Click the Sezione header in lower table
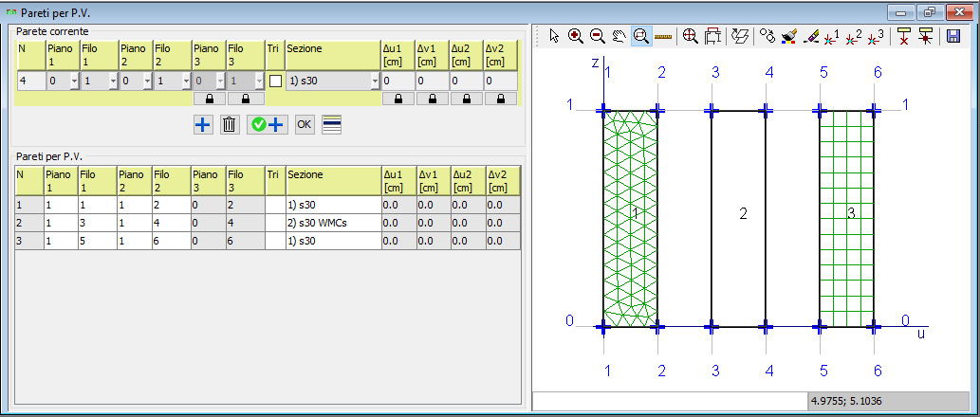Viewport: 980px width, 417px height. (333, 181)
